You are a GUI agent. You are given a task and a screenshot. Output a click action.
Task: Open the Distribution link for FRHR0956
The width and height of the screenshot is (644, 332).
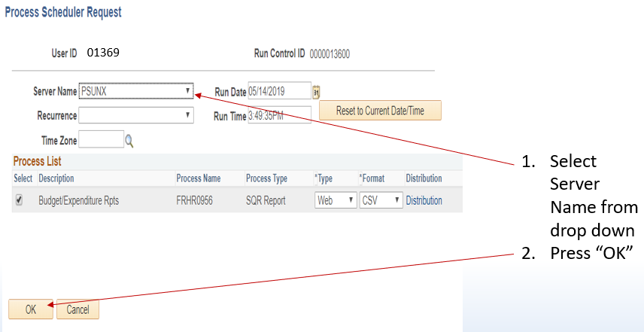[x=424, y=200]
